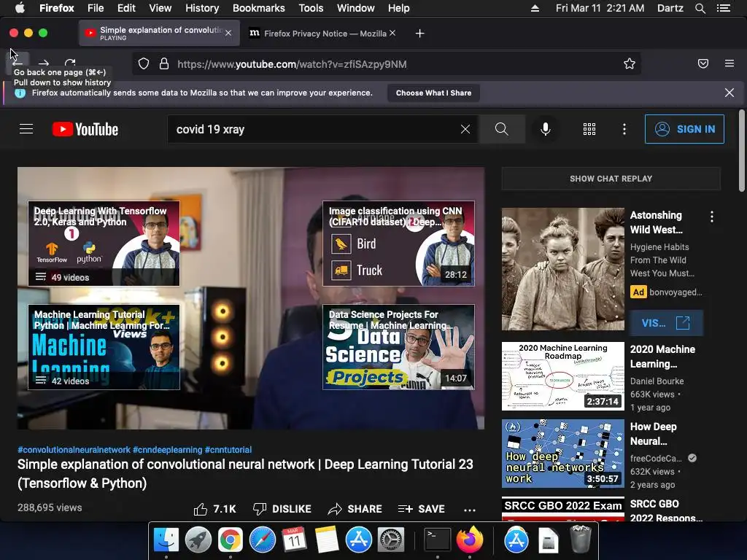Open Finder from the dock
Viewport: 747px width, 560px height.
point(166,540)
